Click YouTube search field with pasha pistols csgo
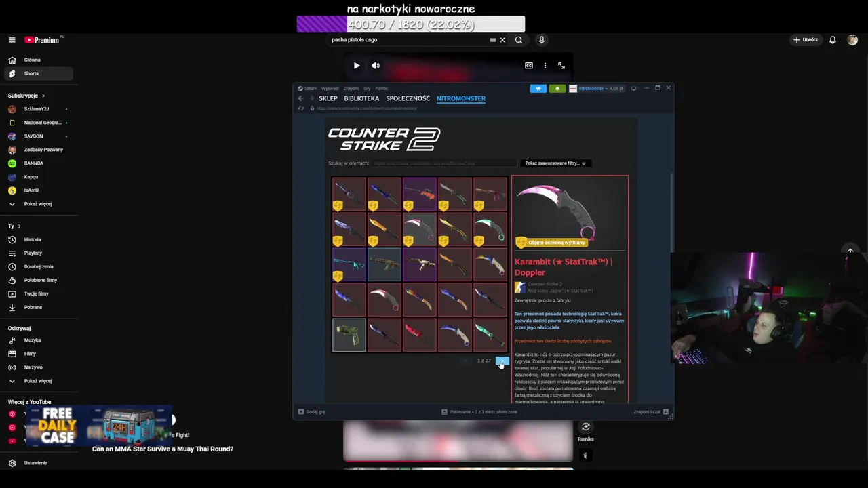The width and height of the screenshot is (868, 488). tap(408, 40)
